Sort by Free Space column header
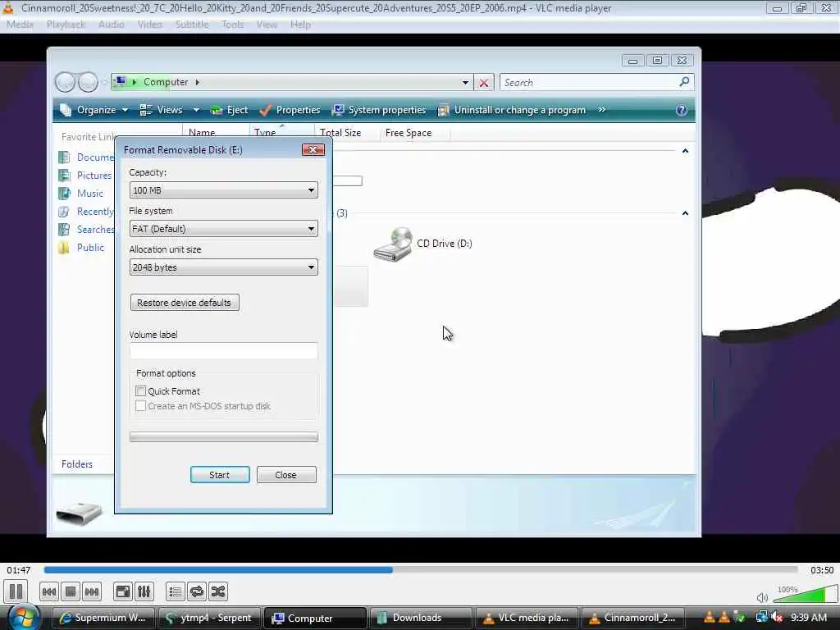This screenshot has width=840, height=630. click(409, 133)
